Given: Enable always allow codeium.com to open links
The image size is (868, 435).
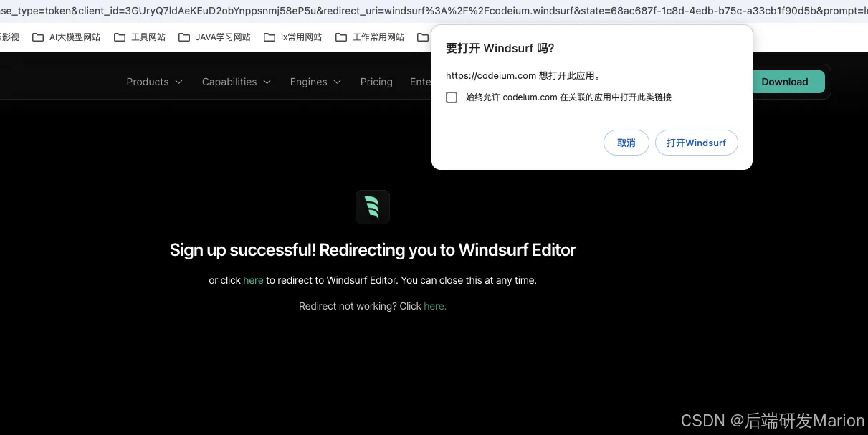Looking at the screenshot, I should (x=452, y=97).
